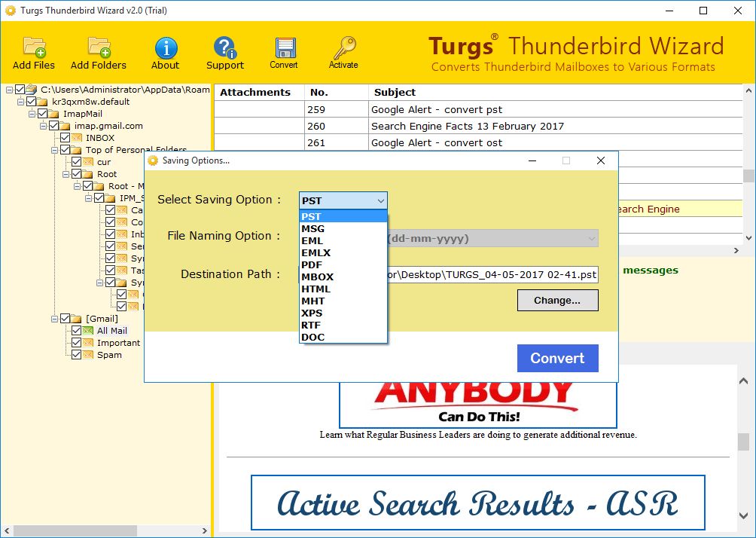Click the INBOX mail folder icon
Image resolution: width=756 pixels, height=538 pixels.
pyautogui.click(x=77, y=138)
